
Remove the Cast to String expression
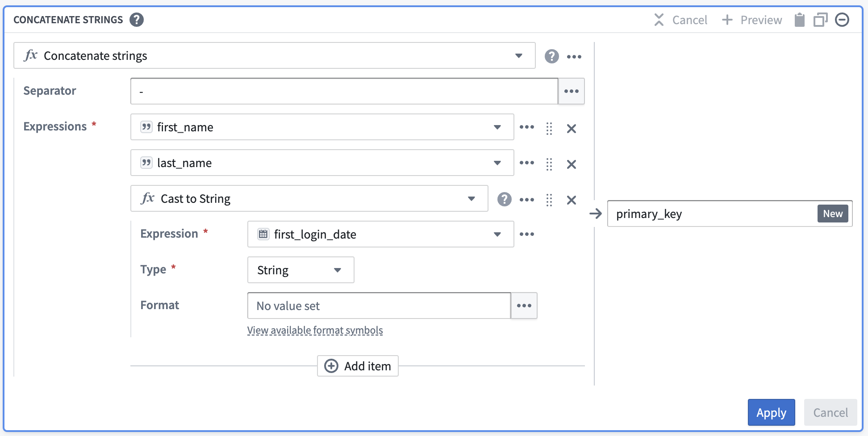point(571,200)
